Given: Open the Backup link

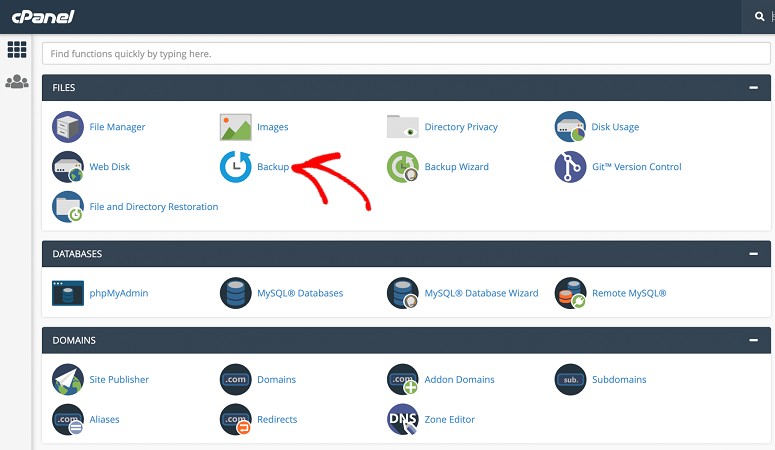Looking at the screenshot, I should 273,167.
